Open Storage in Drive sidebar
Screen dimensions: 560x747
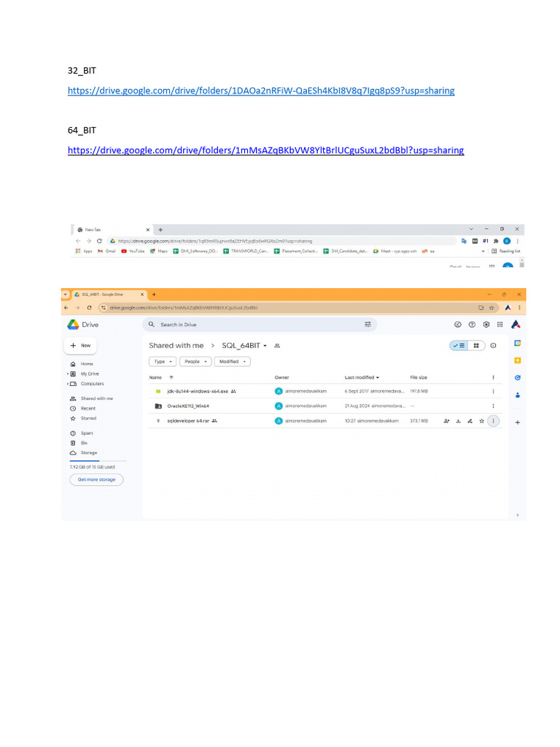click(88, 452)
